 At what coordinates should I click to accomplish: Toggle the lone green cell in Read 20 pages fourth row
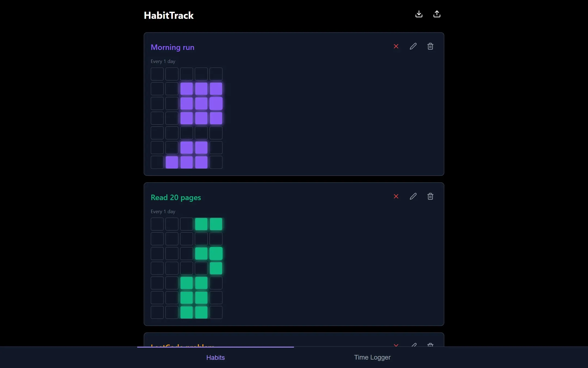click(216, 268)
